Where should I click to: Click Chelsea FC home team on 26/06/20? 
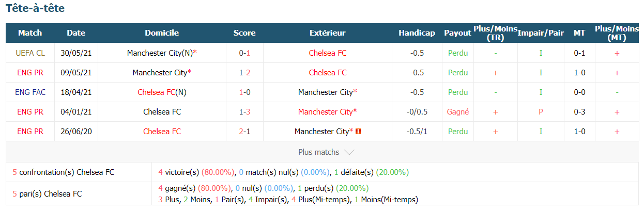pos(162,131)
